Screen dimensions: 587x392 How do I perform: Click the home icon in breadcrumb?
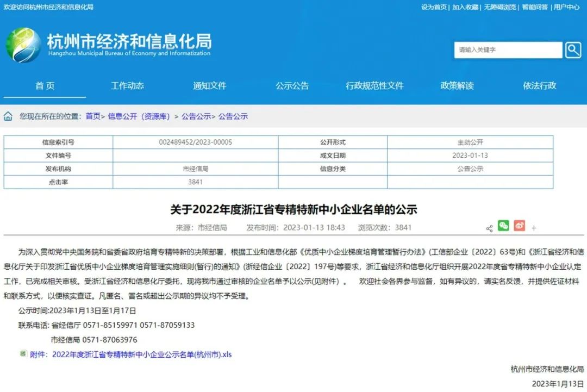pos(8,116)
